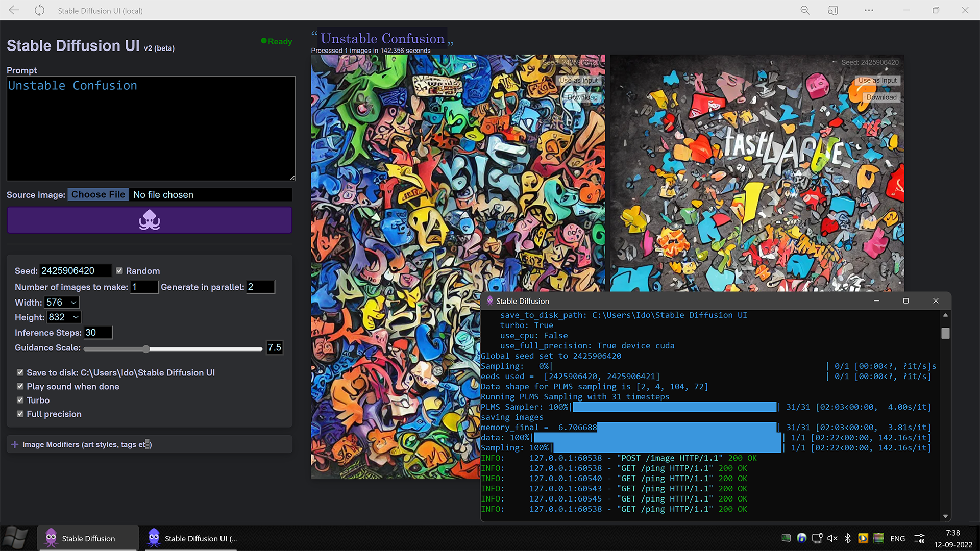The image size is (980, 551).
Task: Open the Height dropdown
Action: click(x=63, y=317)
